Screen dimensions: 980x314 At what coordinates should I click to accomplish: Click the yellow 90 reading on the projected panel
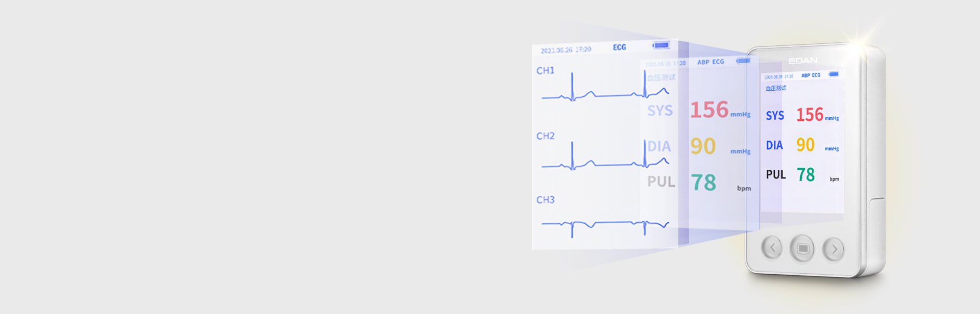click(x=703, y=146)
